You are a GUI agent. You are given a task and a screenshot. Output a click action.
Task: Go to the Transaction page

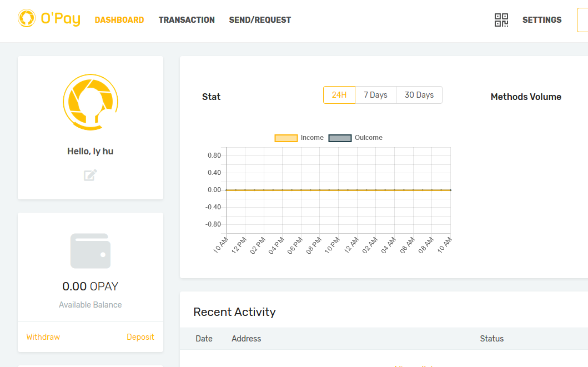point(187,20)
